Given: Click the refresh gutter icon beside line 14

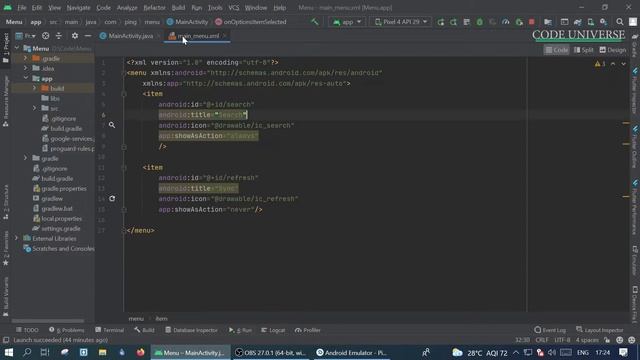Looking at the screenshot, I should coord(112,199).
